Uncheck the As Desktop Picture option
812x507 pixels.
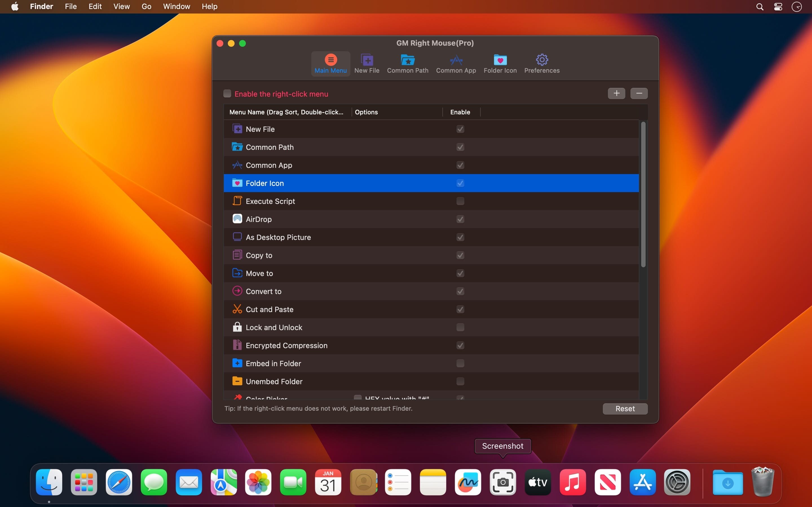[x=460, y=237]
